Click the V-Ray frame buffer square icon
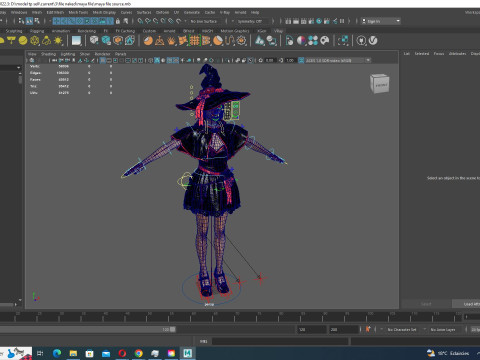This screenshot has width=480, height=360. (76, 41)
